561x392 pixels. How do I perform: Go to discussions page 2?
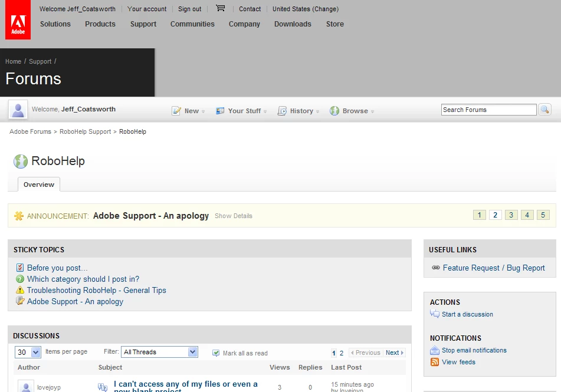click(x=342, y=353)
